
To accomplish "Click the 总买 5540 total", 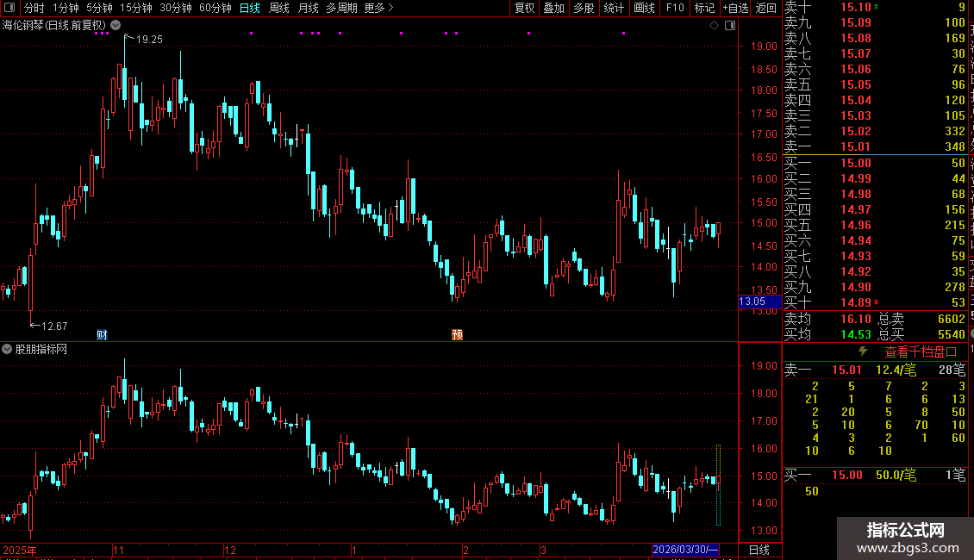I will tap(952, 334).
